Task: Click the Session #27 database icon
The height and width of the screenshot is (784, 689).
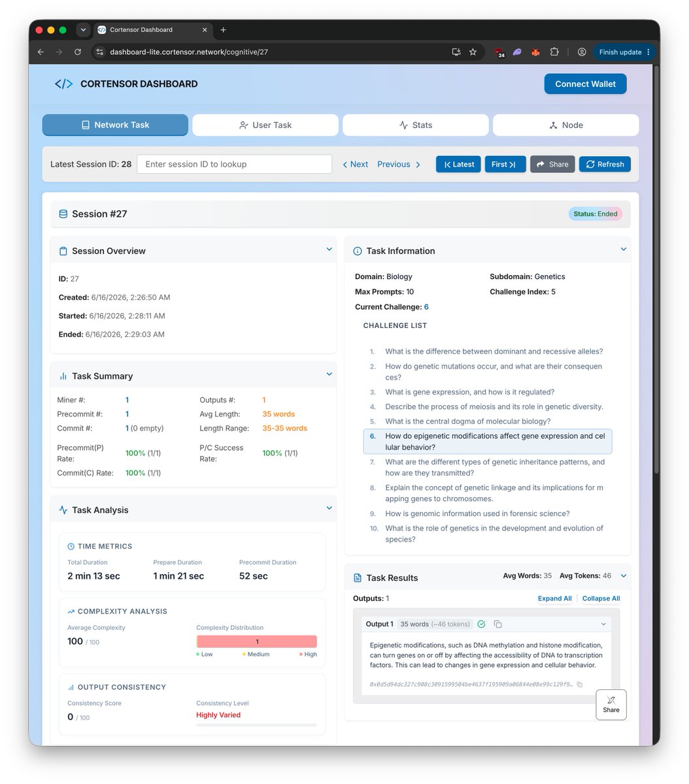Action: pos(63,214)
